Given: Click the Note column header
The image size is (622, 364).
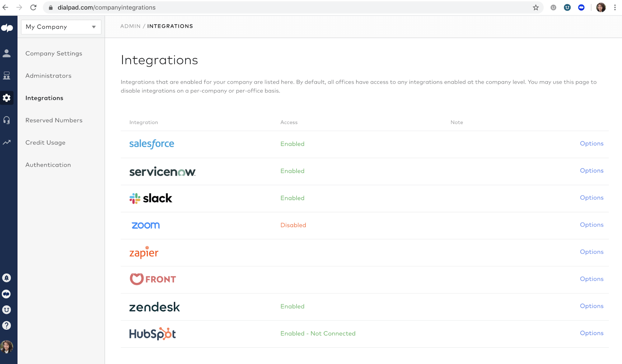Looking at the screenshot, I should pyautogui.click(x=456, y=122).
